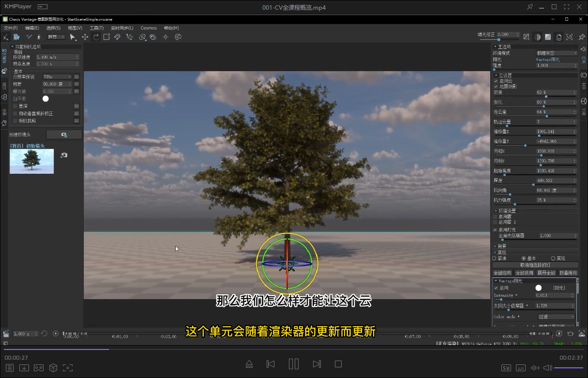Collapse the 当前相机选项 section
This screenshot has width=588, height=378.
[x=13, y=46]
